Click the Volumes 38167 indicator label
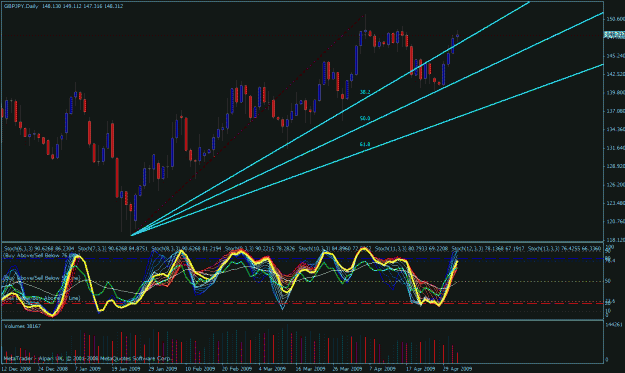625x373 pixels. [23, 326]
